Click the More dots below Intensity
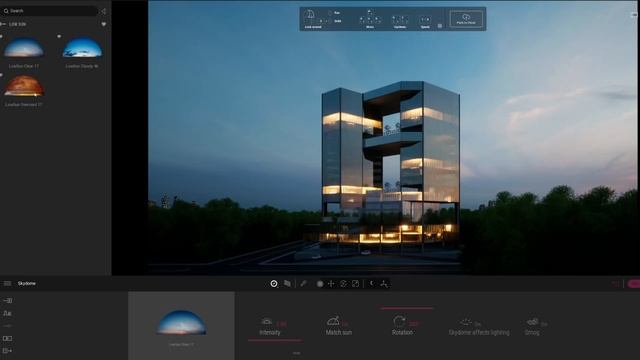 coord(297,353)
